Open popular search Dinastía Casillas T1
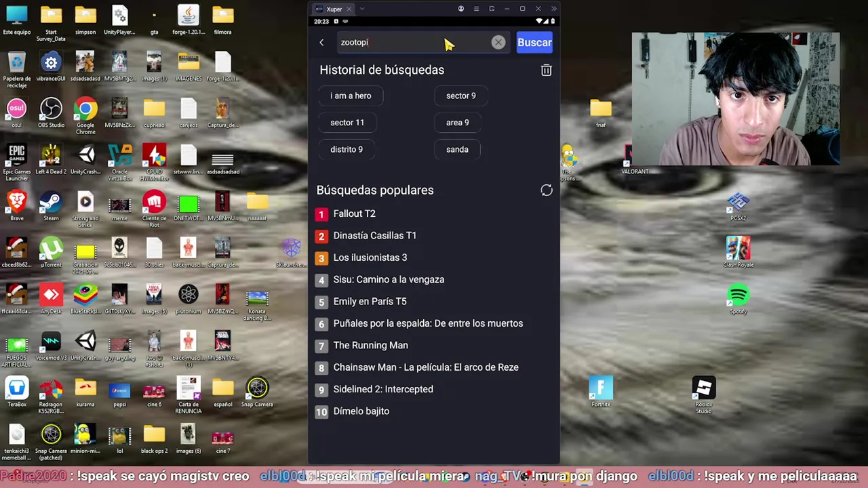This screenshot has height=488, width=868. 374,235
